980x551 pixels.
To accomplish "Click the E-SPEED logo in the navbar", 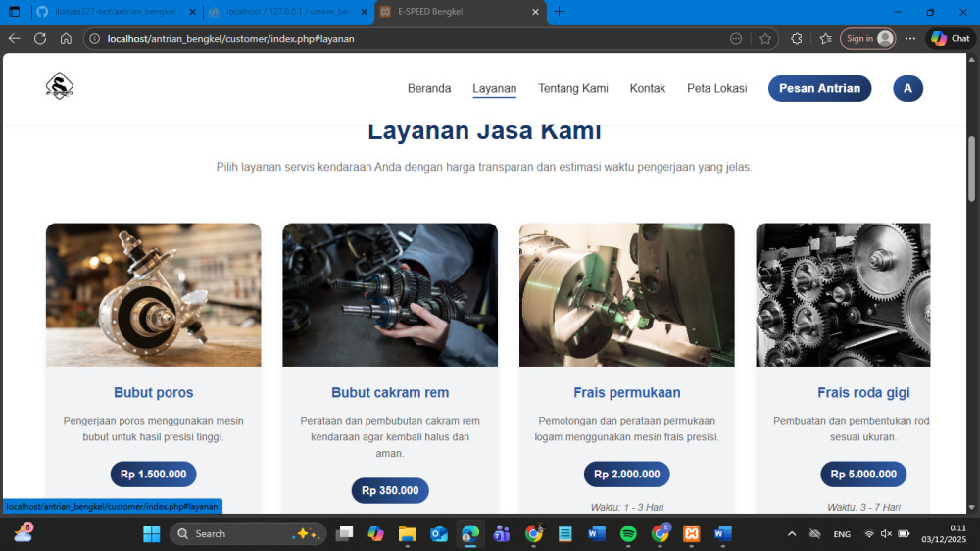I will coord(60,87).
